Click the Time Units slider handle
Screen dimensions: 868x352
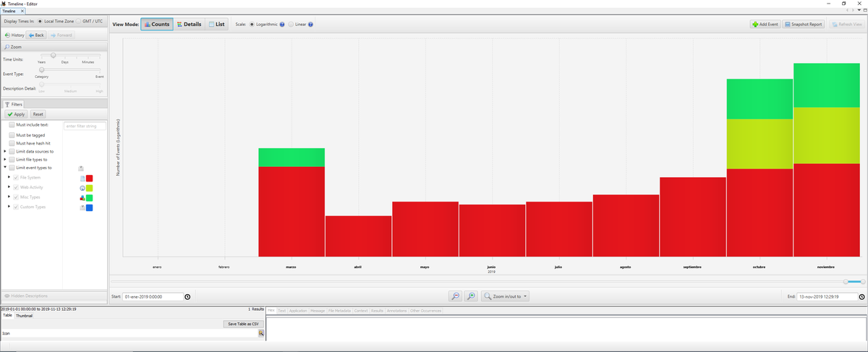tap(54, 56)
